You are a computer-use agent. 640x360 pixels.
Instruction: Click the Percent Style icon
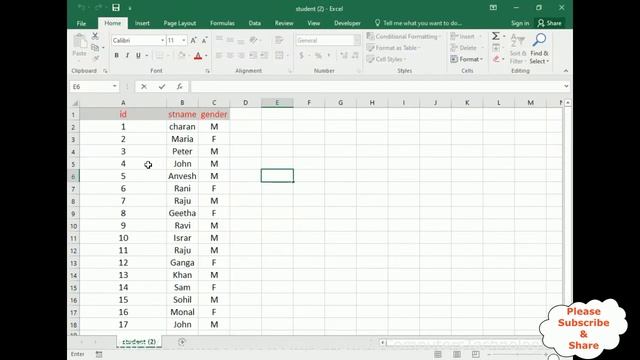[318, 56]
